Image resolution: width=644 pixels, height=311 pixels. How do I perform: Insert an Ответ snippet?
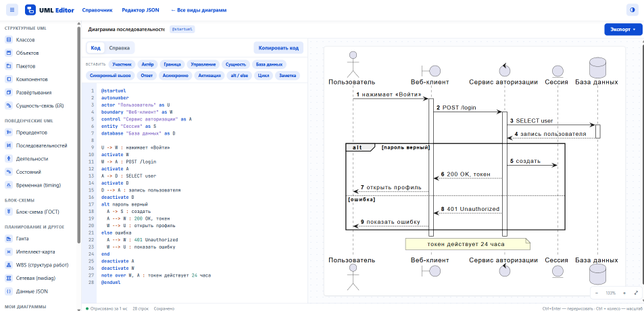147,76
